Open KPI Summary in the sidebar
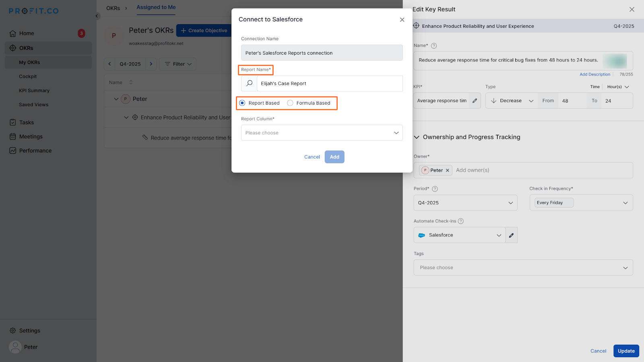Screen dimensions: 644x362 (x=34, y=90)
